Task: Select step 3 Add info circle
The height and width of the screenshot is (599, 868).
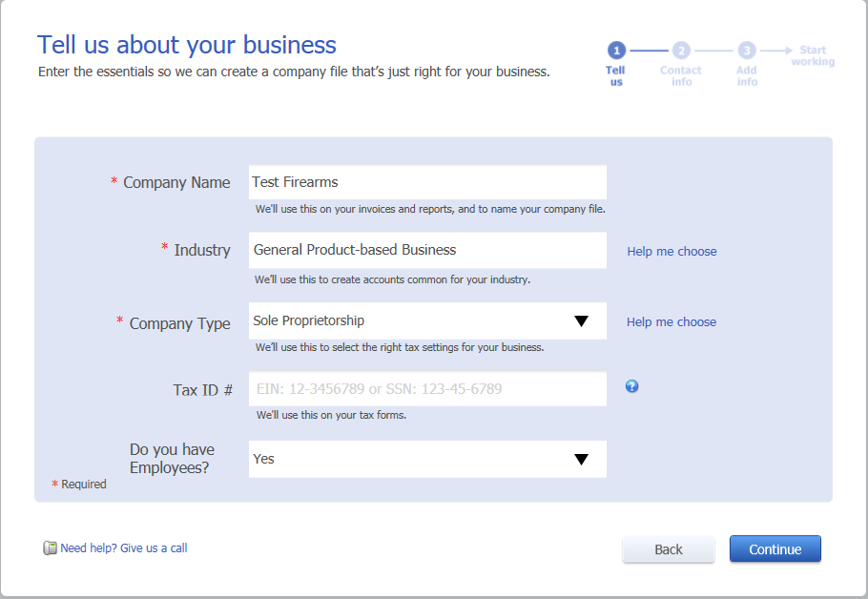Action: click(747, 51)
